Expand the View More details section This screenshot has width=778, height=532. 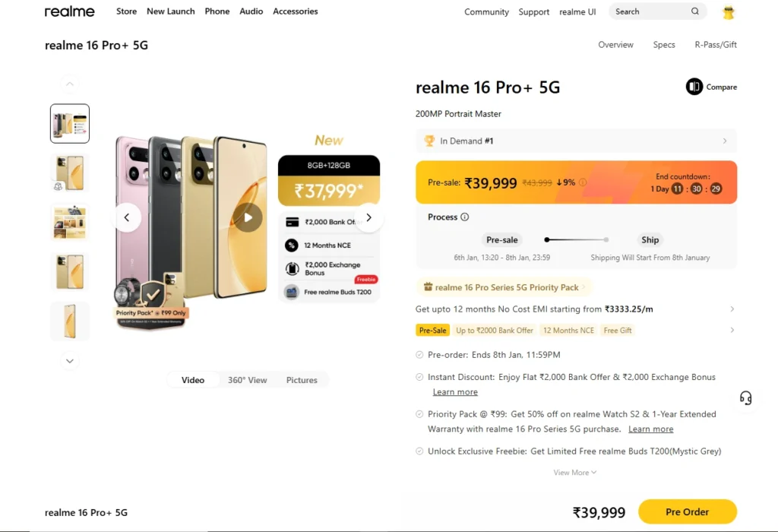pos(575,473)
